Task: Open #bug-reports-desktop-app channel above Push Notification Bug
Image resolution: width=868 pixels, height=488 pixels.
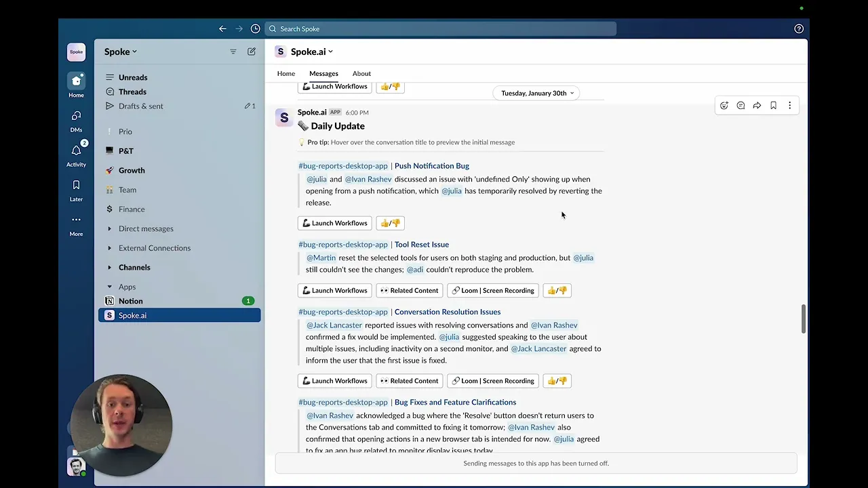Action: tap(343, 165)
